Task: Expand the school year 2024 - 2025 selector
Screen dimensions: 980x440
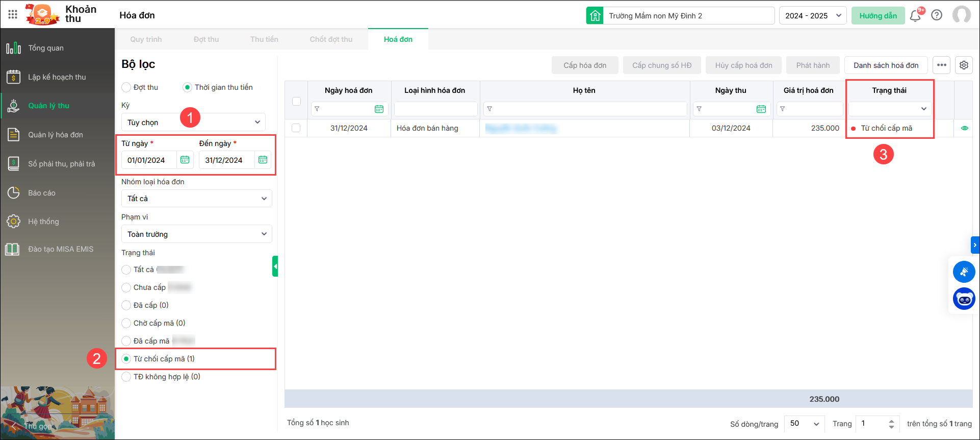Action: (812, 16)
